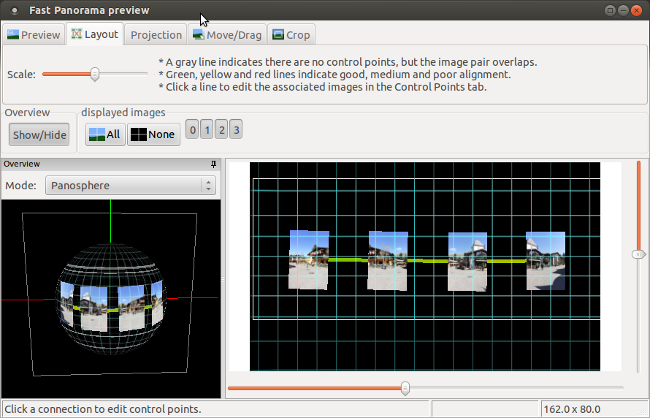
Task: Open the Mode Panosphere dropdown
Action: point(130,185)
